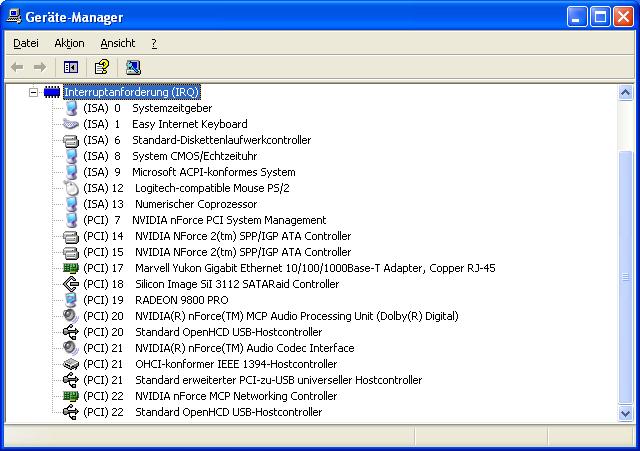The image size is (640, 451).
Task: Select Easy Internet Keyboard entry
Action: tap(165, 124)
